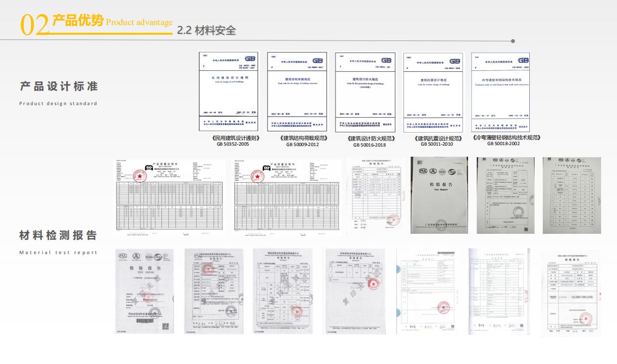Click the code "GB 50352-2005"
This screenshot has height=364, width=617.
point(233,144)
